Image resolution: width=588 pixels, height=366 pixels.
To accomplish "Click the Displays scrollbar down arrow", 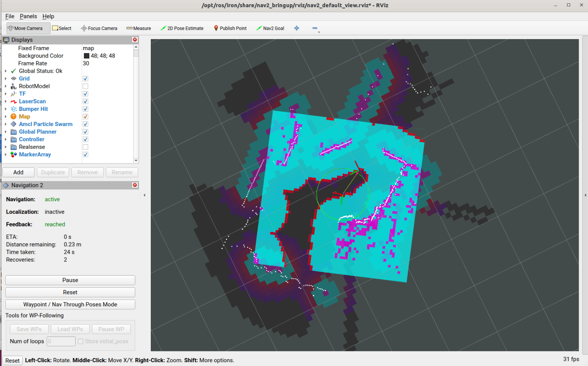I will 136,161.
